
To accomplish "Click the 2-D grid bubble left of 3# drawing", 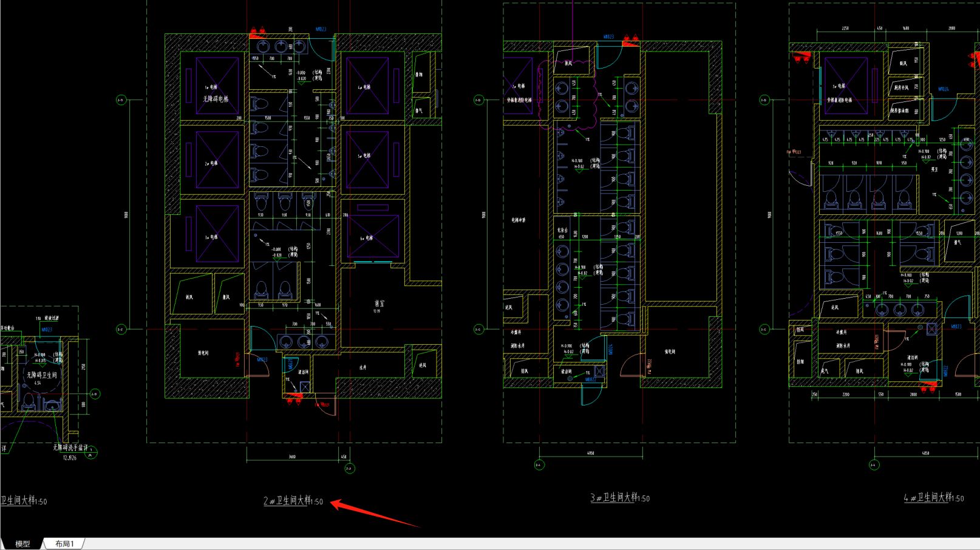I will 478,100.
